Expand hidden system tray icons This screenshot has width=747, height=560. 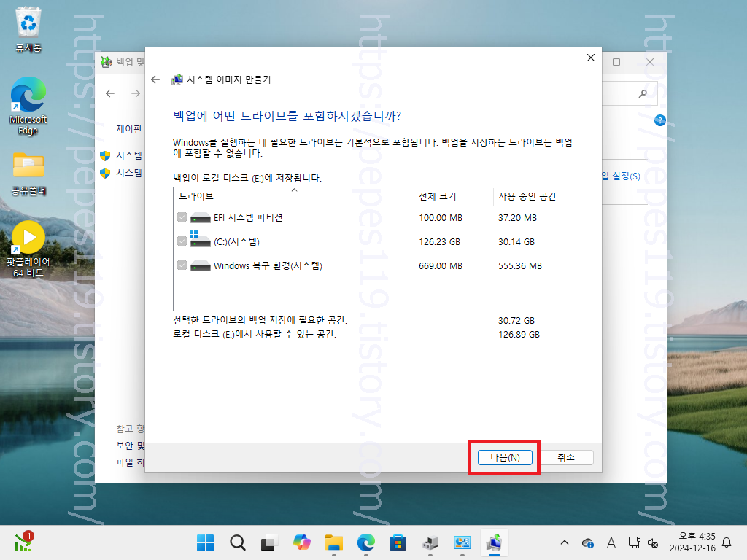[x=565, y=542]
